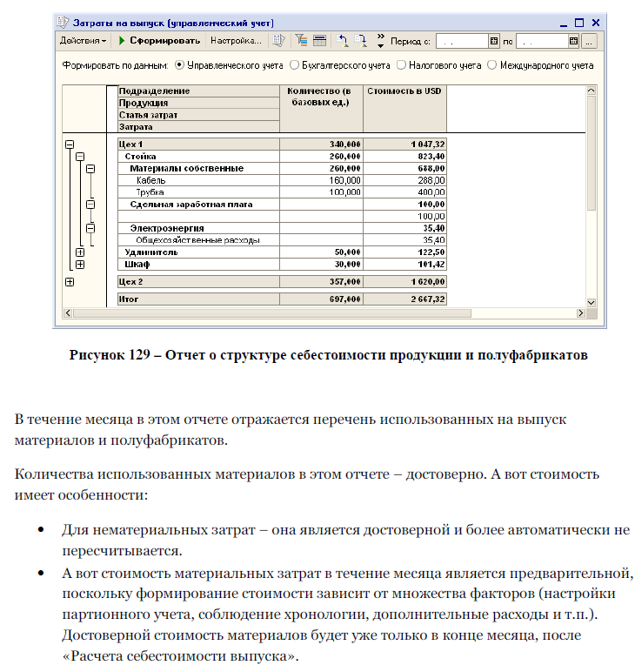Click cost value 1 047,32

coord(428,144)
